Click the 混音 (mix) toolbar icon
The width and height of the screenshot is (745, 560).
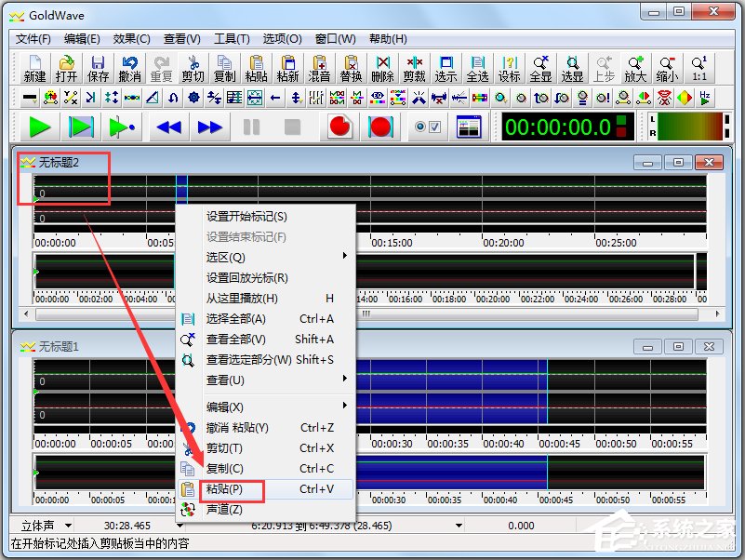pyautogui.click(x=319, y=69)
